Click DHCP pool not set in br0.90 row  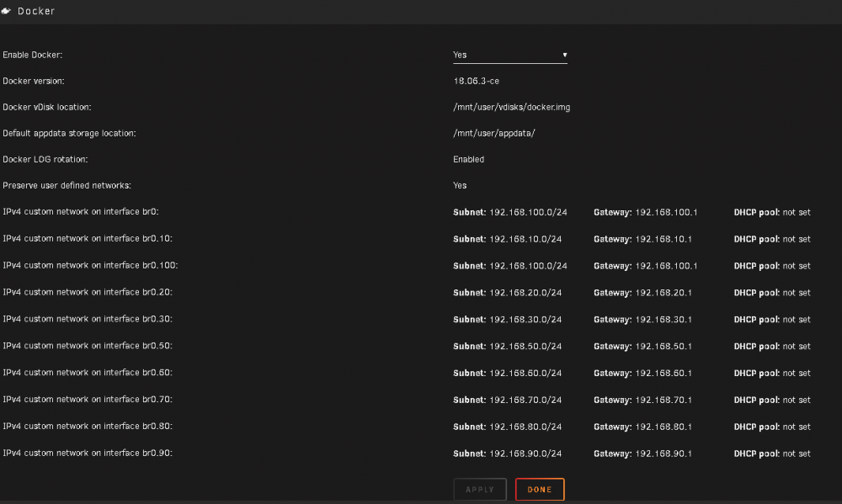[x=772, y=454]
